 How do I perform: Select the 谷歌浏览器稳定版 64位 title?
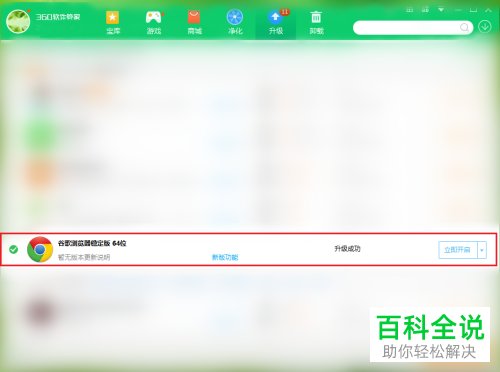(x=92, y=243)
